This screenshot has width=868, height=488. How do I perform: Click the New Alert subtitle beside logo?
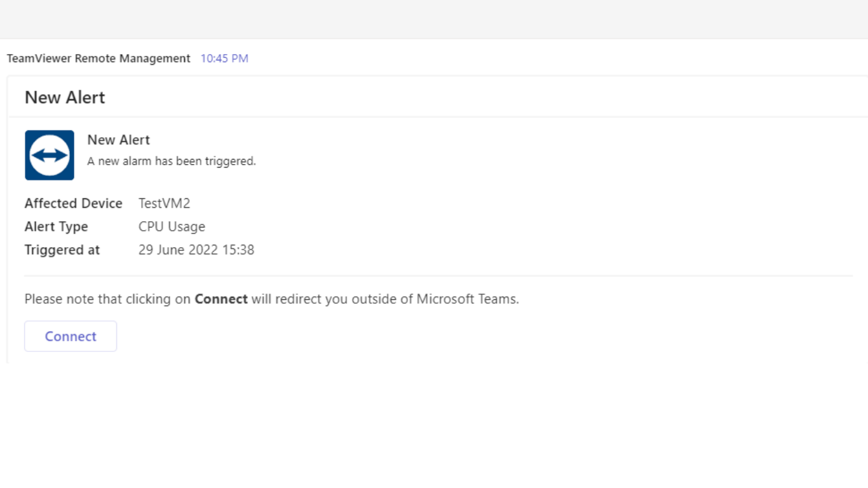119,140
